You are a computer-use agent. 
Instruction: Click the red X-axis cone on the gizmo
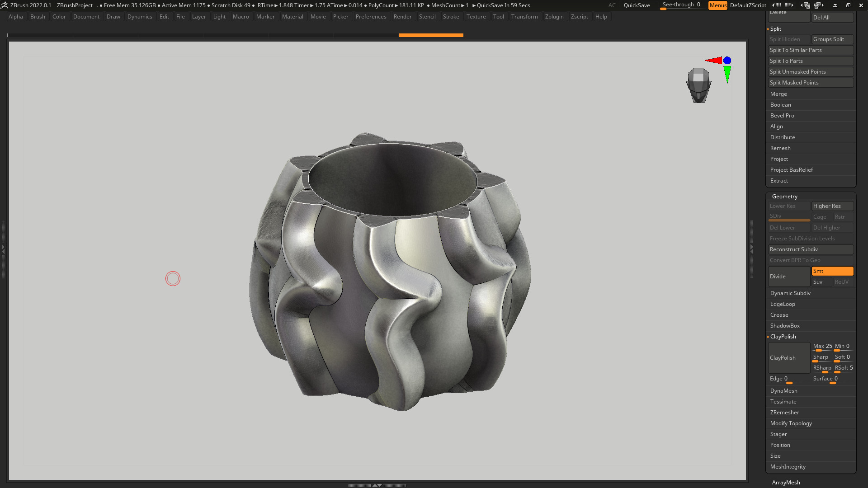point(714,61)
